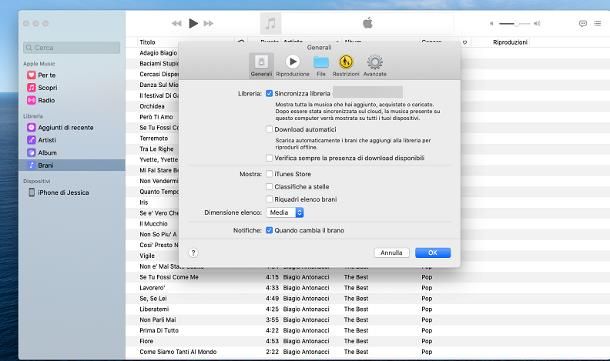Open the Up Next list icon
This screenshot has width=610, height=361.
point(598,23)
